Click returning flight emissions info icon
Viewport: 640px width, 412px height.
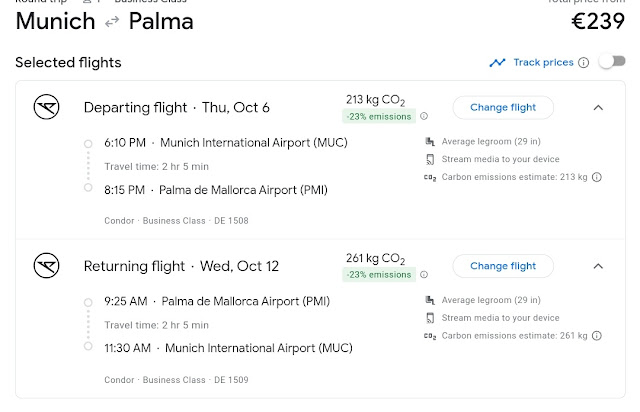coord(424,275)
